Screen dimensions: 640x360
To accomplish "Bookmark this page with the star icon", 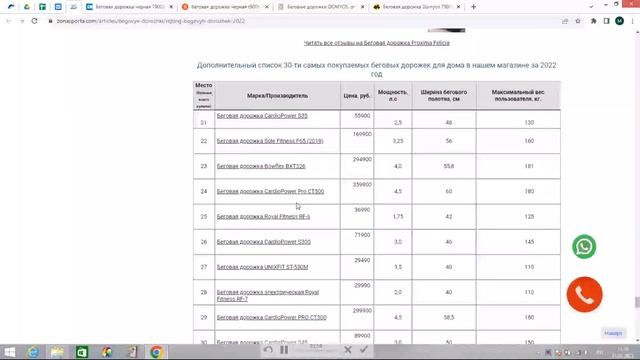I will pos(578,21).
